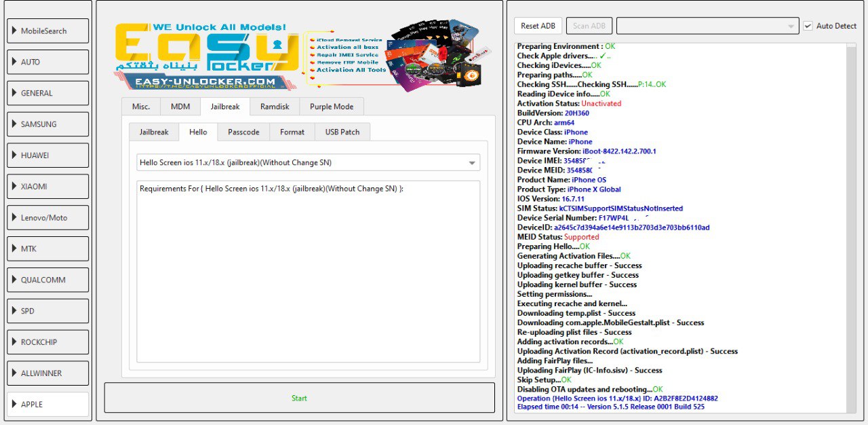Click the 'Preparing Hello....OK' log line
The width and height of the screenshot is (868, 425).
[553, 246]
